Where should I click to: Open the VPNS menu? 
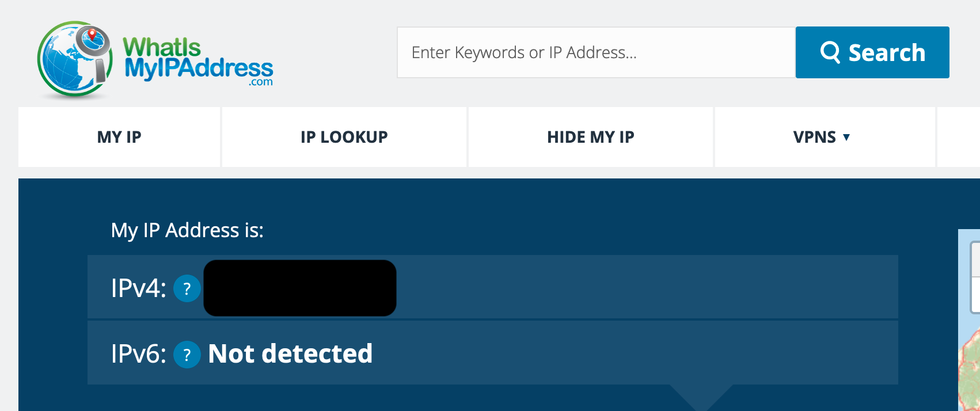[814, 137]
